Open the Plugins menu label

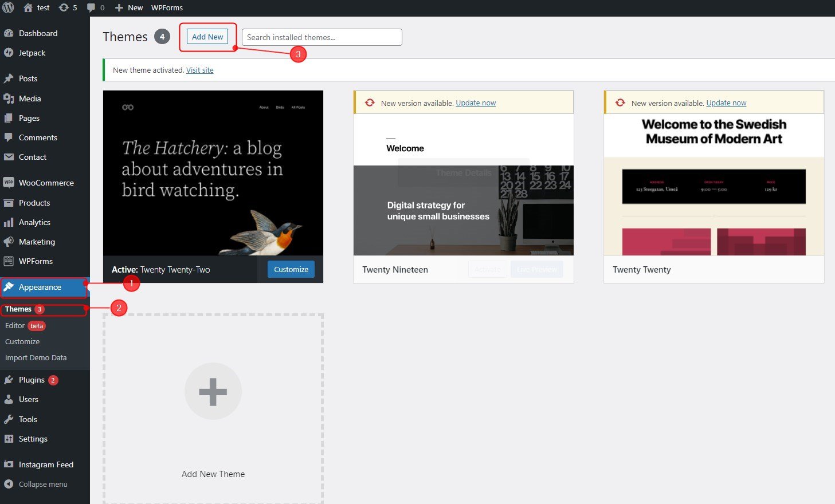tap(32, 380)
